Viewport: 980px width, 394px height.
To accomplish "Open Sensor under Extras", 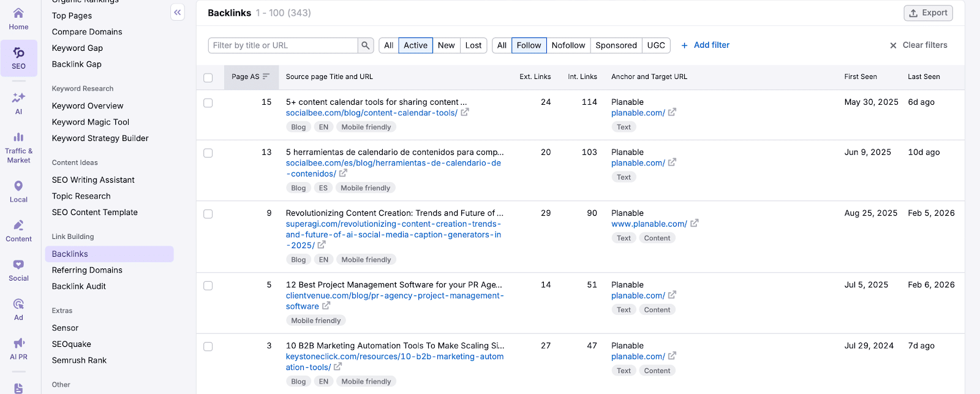I will (x=65, y=328).
